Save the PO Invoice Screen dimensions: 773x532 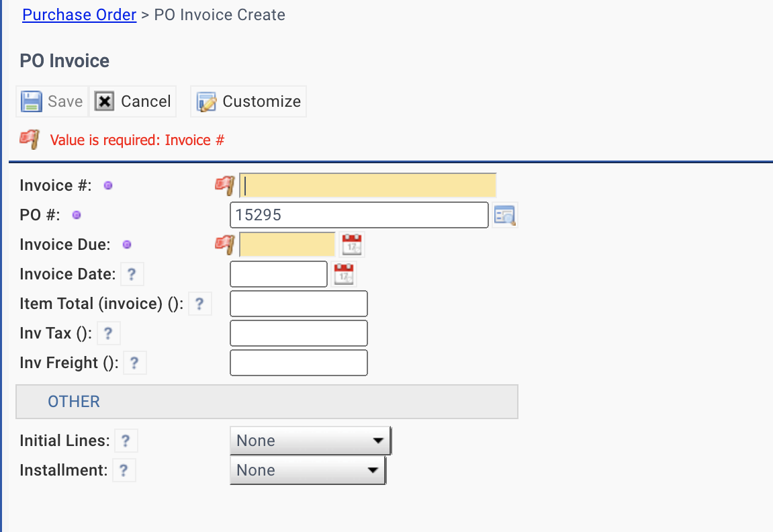52,101
